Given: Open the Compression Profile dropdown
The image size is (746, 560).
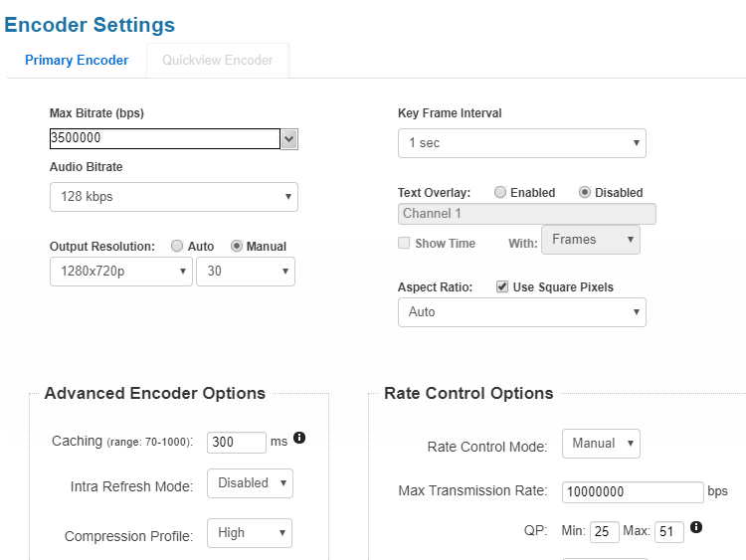Looking at the screenshot, I should (250, 533).
